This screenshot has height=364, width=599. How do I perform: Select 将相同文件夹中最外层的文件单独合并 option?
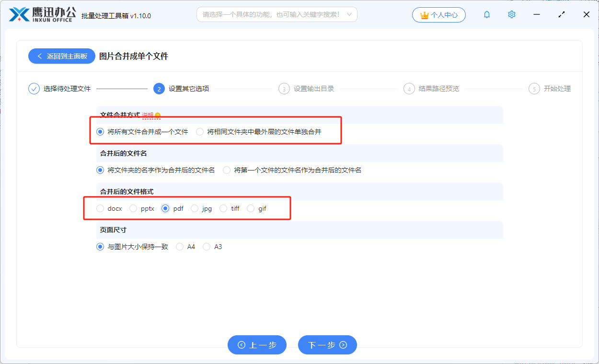tap(259, 132)
